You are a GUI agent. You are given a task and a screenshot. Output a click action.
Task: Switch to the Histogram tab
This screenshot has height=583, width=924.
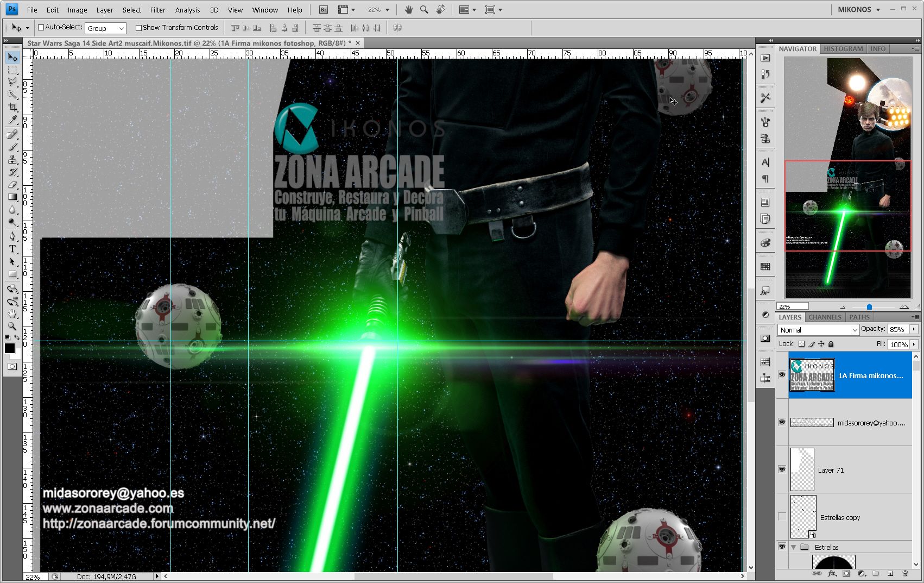pyautogui.click(x=843, y=49)
